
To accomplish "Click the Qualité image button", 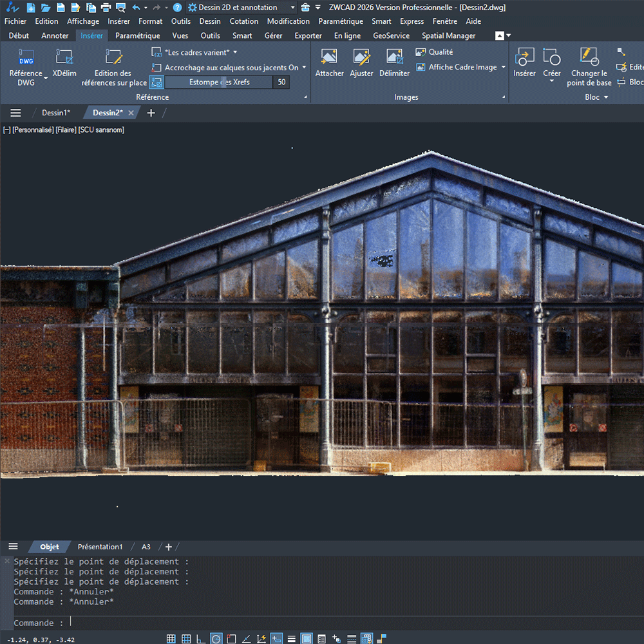I will tap(434, 52).
